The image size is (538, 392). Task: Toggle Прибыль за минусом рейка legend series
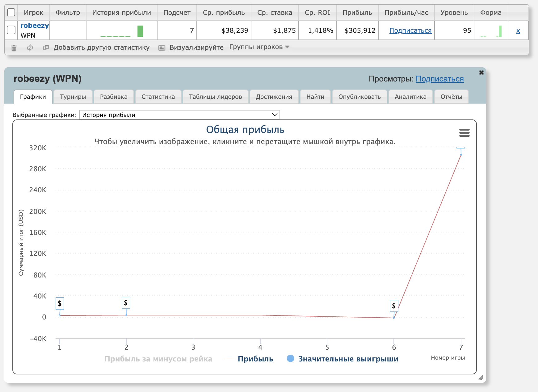(158, 359)
